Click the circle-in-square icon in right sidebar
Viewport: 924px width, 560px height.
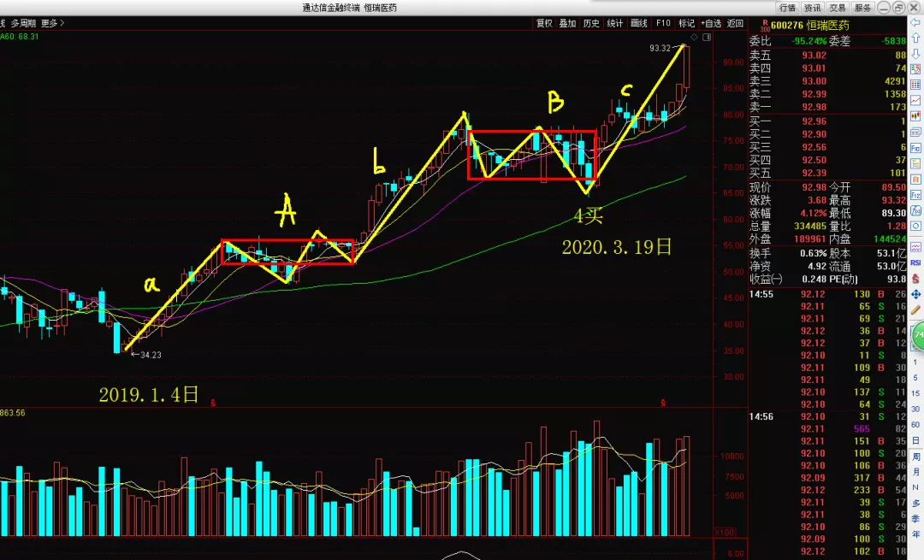coord(915,226)
